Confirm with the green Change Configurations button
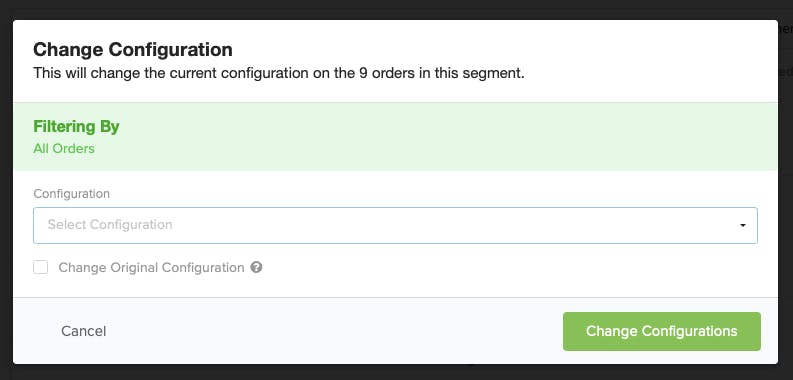Image resolution: width=793 pixels, height=380 pixels. (x=662, y=331)
